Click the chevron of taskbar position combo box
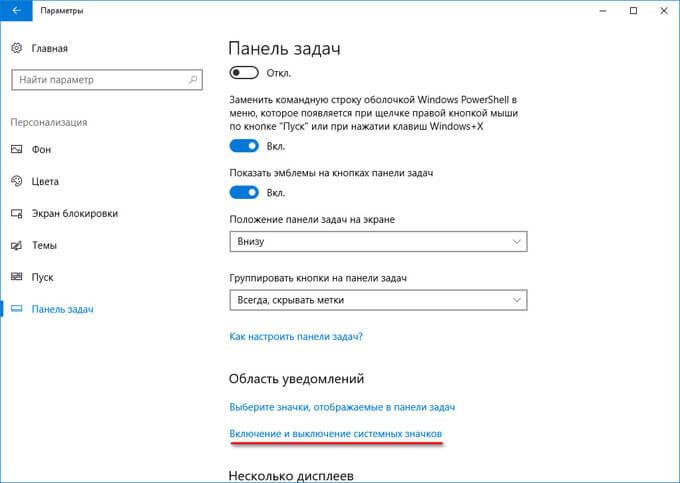680x483 pixels. (516, 242)
